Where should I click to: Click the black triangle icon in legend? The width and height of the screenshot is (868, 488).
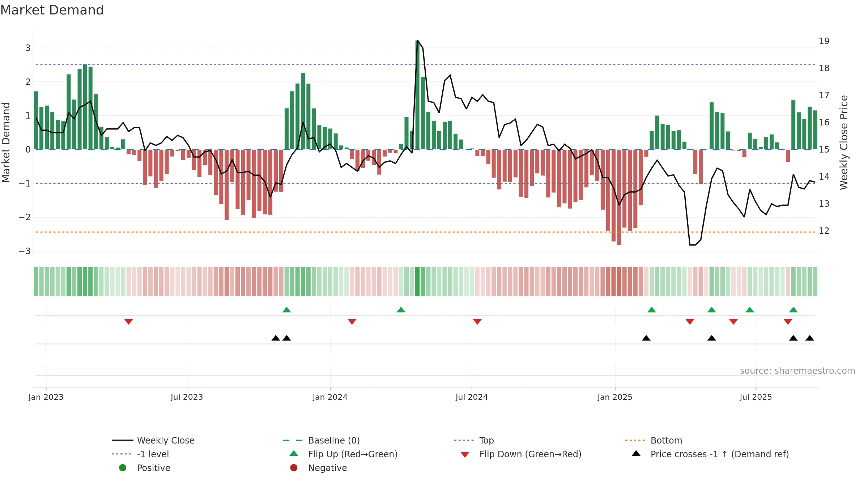pos(636,453)
